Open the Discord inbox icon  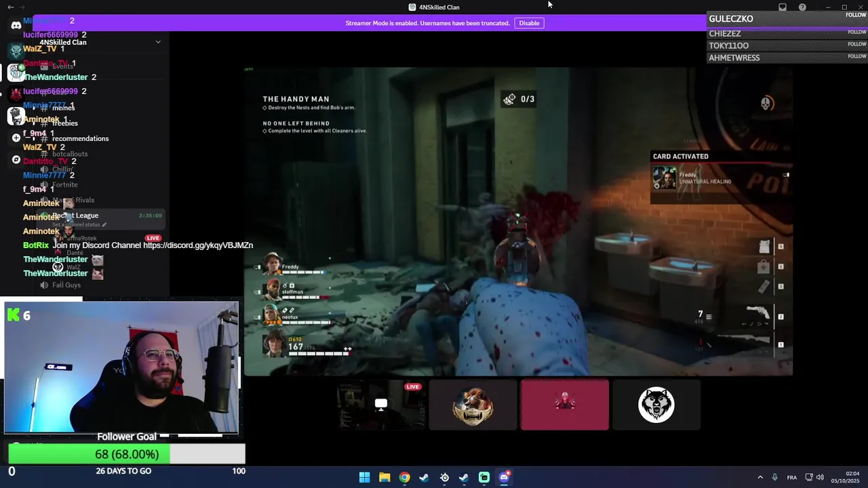pos(783,7)
